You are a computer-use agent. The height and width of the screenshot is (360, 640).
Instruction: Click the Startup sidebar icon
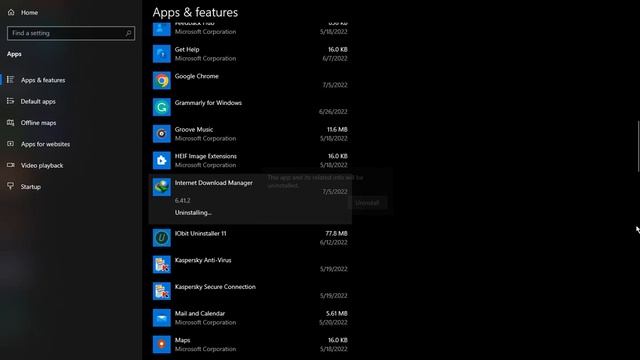(11, 186)
